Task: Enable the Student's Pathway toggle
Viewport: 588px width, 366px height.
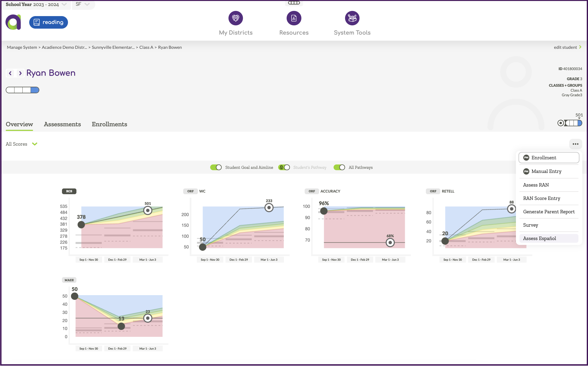Action: click(286, 167)
